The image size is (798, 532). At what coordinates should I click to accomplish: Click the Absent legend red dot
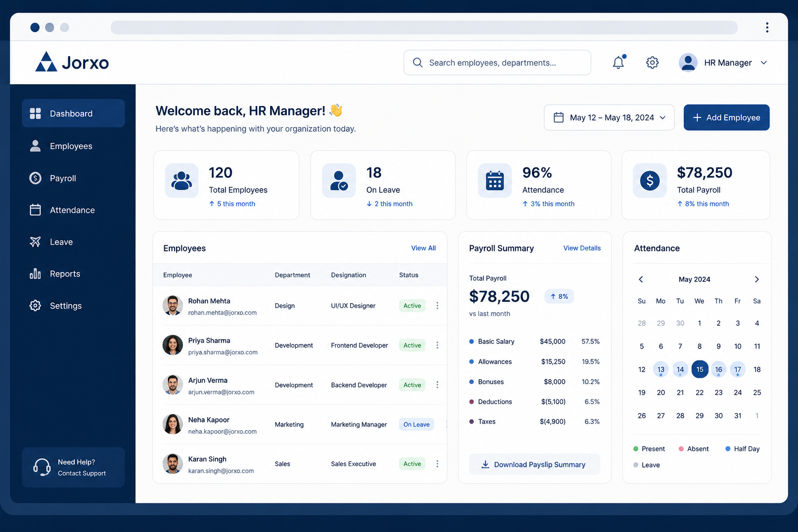tap(681, 448)
